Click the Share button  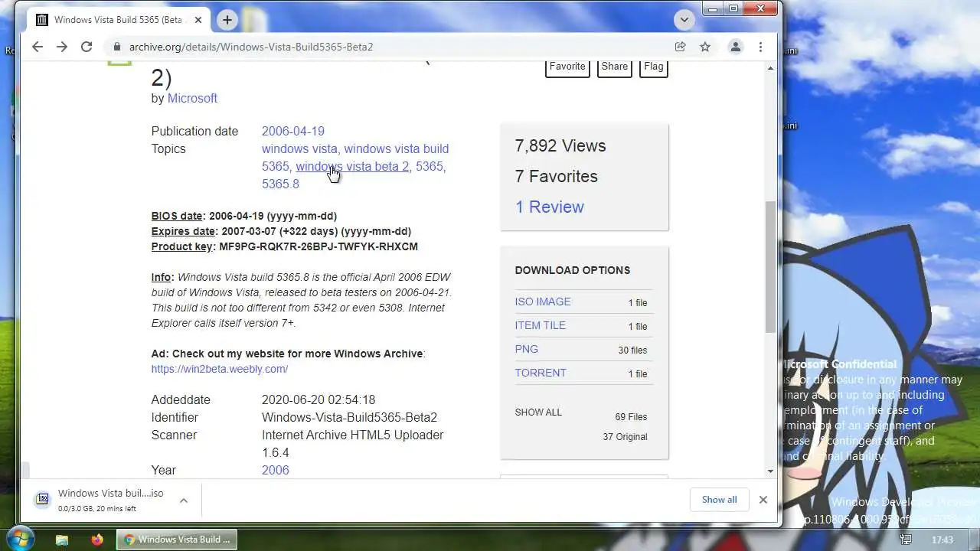[614, 67]
